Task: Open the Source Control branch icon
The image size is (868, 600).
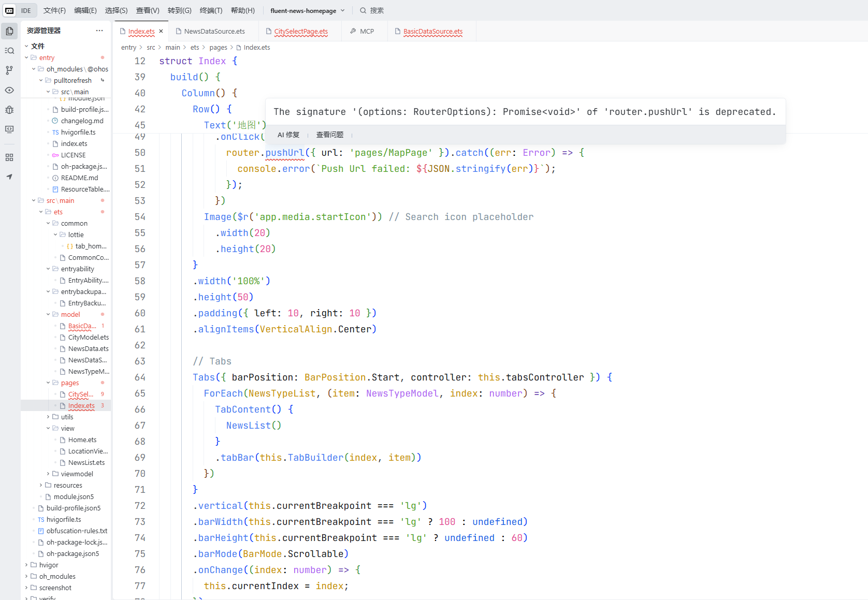Action: tap(9, 70)
